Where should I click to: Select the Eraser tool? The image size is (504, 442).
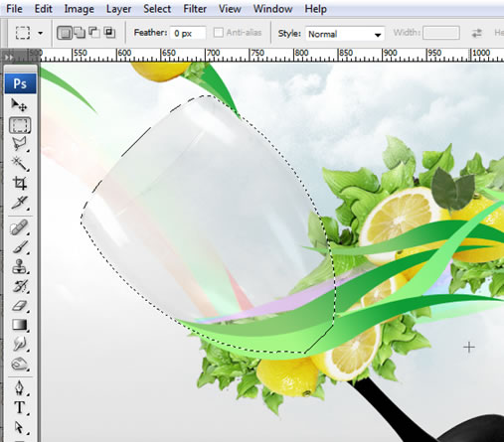click(19, 305)
